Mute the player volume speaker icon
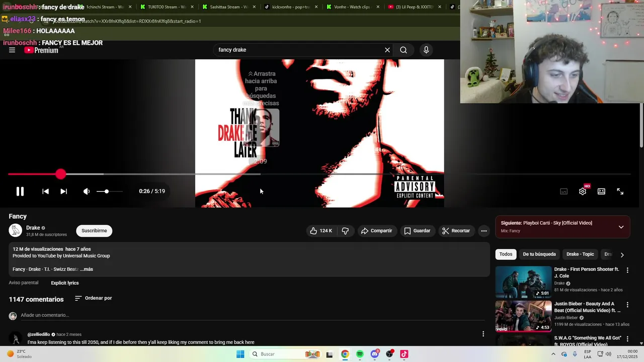The width and height of the screenshot is (644, 362). pyautogui.click(x=87, y=191)
